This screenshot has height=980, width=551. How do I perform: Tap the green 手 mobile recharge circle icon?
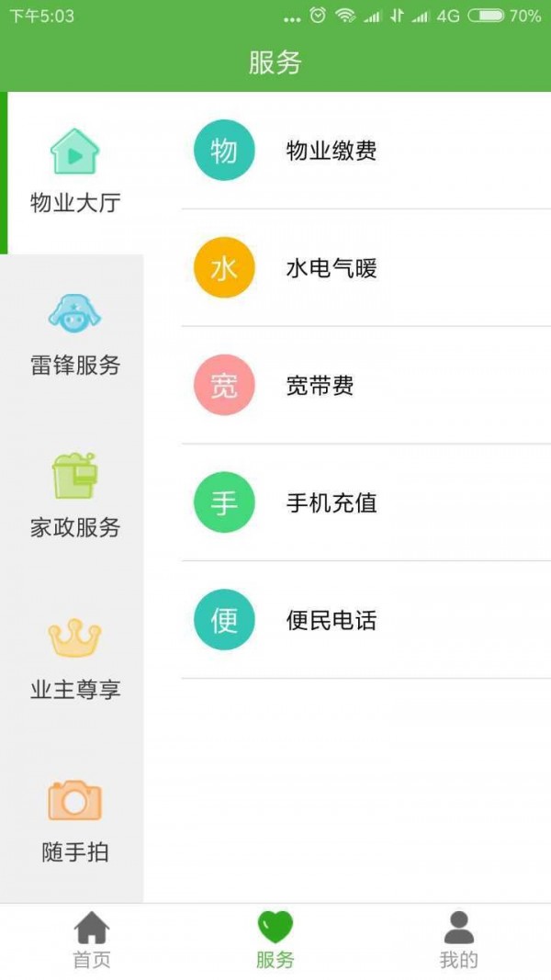pyautogui.click(x=223, y=502)
